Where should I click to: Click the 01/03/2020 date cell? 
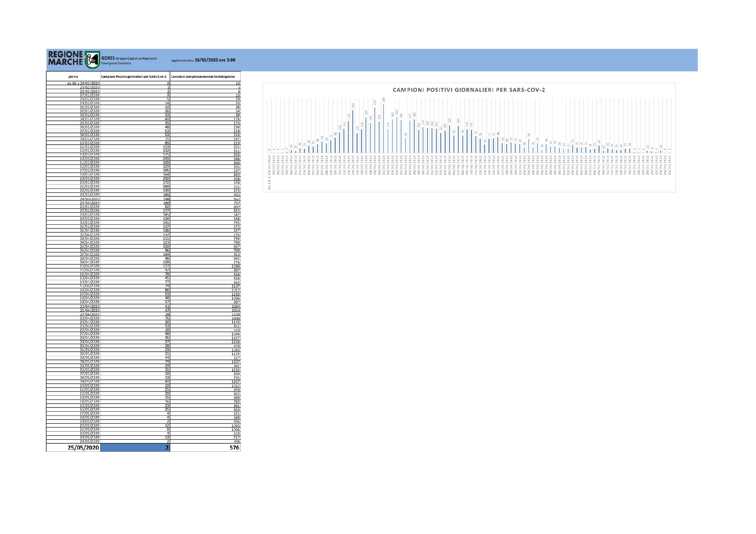coord(90,107)
